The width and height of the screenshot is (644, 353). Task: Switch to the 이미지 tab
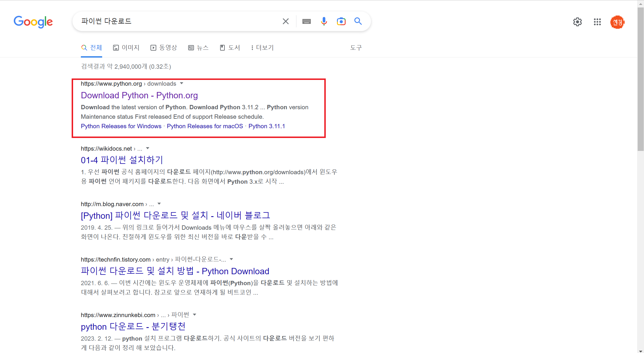126,48
